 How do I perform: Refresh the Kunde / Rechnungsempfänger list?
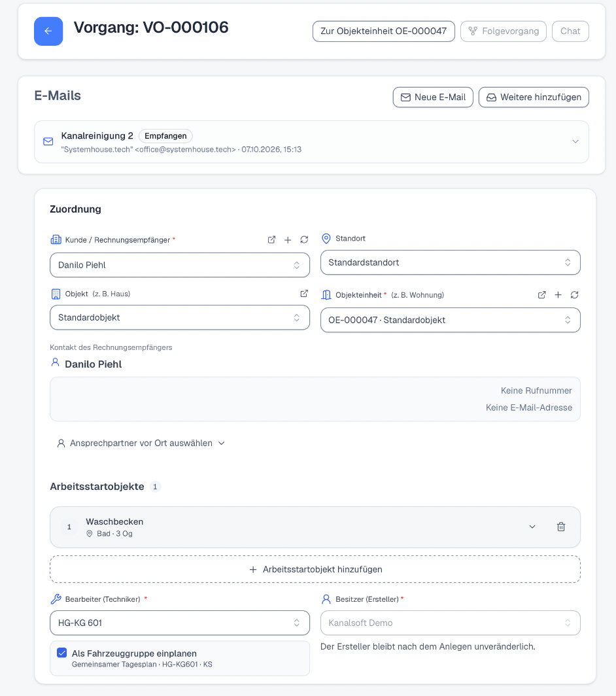point(304,239)
